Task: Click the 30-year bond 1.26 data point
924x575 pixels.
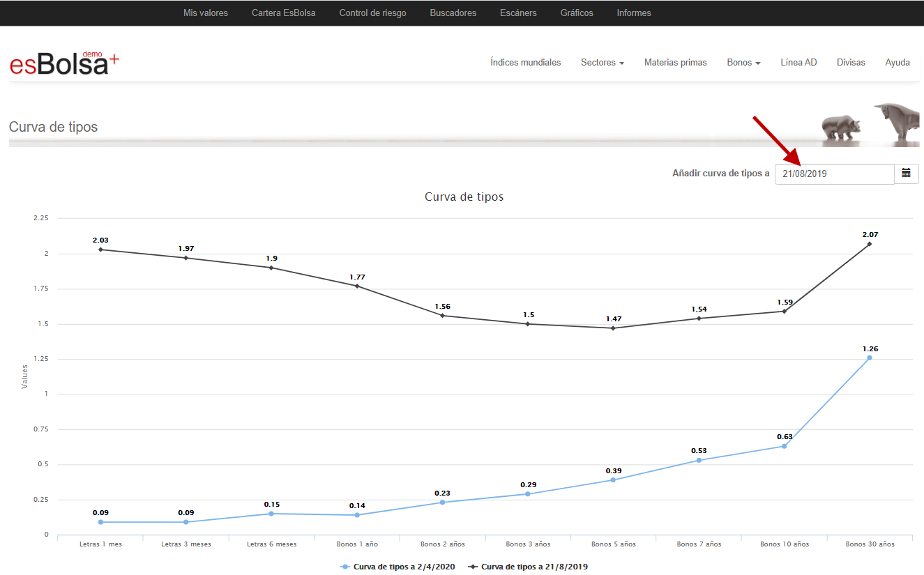Action: [870, 358]
